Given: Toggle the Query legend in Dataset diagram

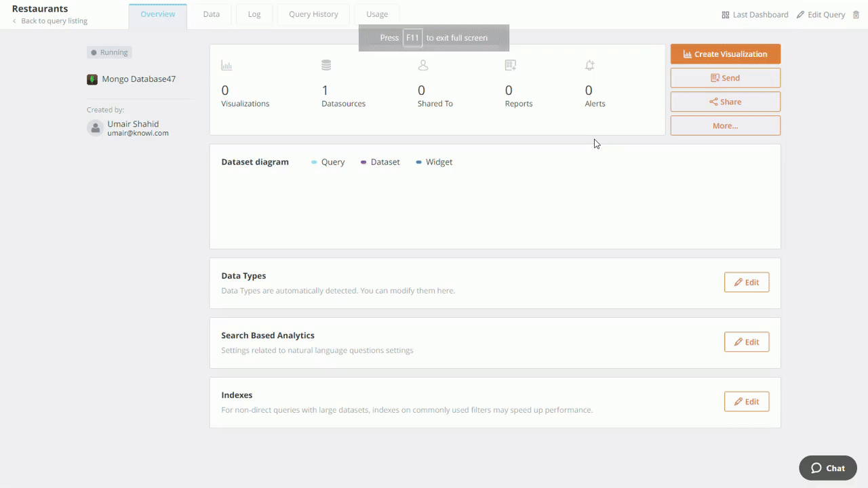Looking at the screenshot, I should [328, 162].
